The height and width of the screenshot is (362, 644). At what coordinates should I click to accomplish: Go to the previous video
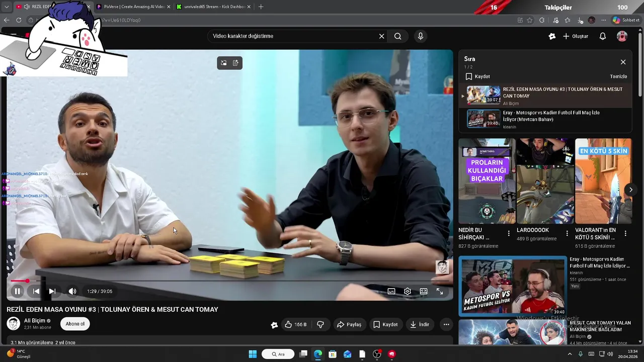[x=36, y=291]
